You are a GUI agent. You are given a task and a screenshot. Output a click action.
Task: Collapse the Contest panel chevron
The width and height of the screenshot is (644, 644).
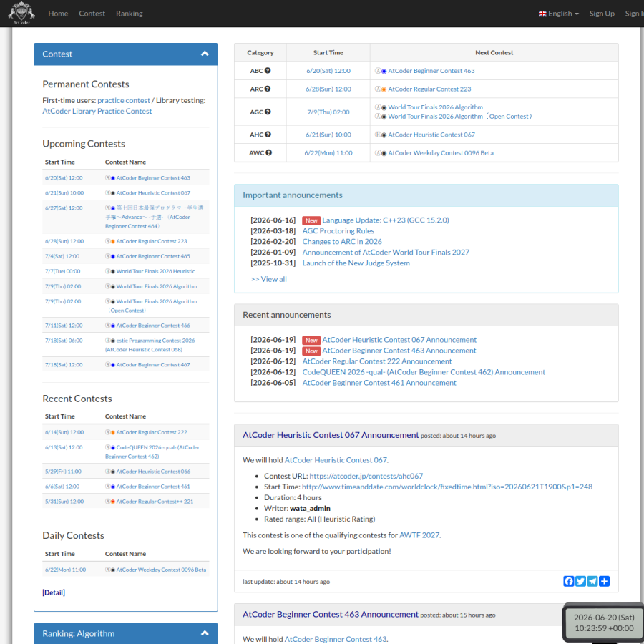click(x=205, y=54)
